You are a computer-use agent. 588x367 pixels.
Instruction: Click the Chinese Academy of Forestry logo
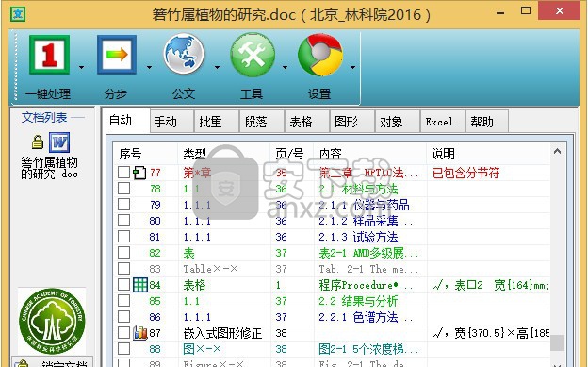click(x=52, y=321)
